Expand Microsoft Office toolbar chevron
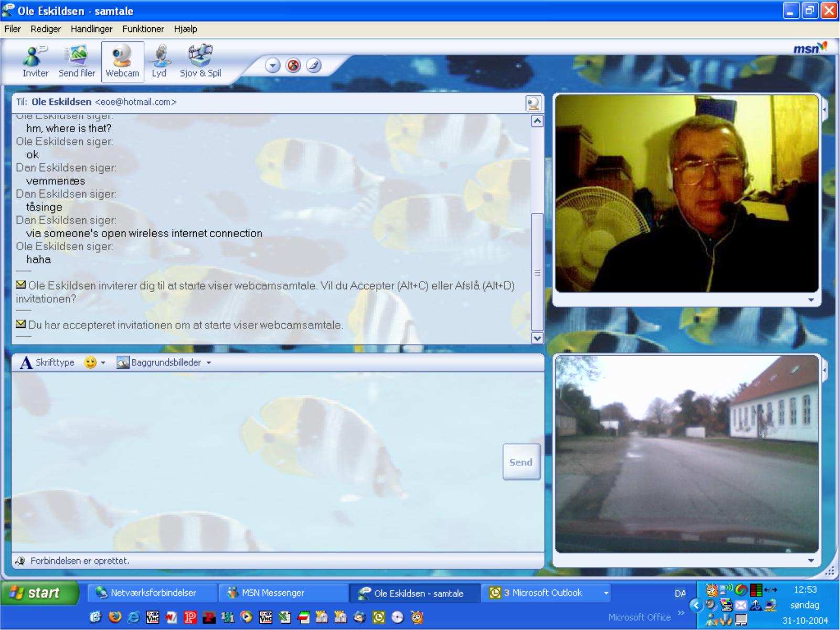840x630 pixels. (681, 613)
